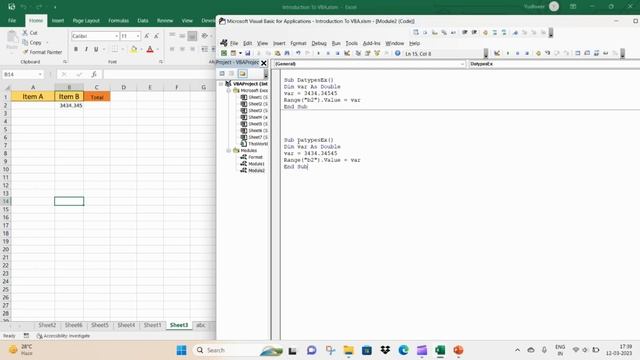Image resolution: width=640 pixels, height=360 pixels.
Task: Switch to Excel's Formulas ribbon tab
Action: coord(118,20)
